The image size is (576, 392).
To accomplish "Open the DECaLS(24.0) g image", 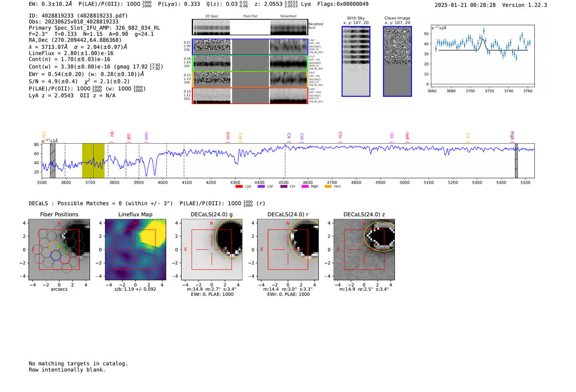I will click(211, 249).
